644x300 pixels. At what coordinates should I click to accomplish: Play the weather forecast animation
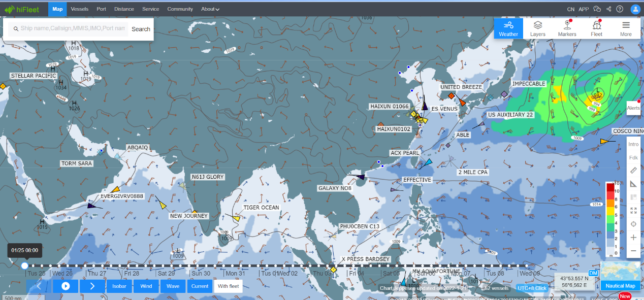pyautogui.click(x=66, y=286)
